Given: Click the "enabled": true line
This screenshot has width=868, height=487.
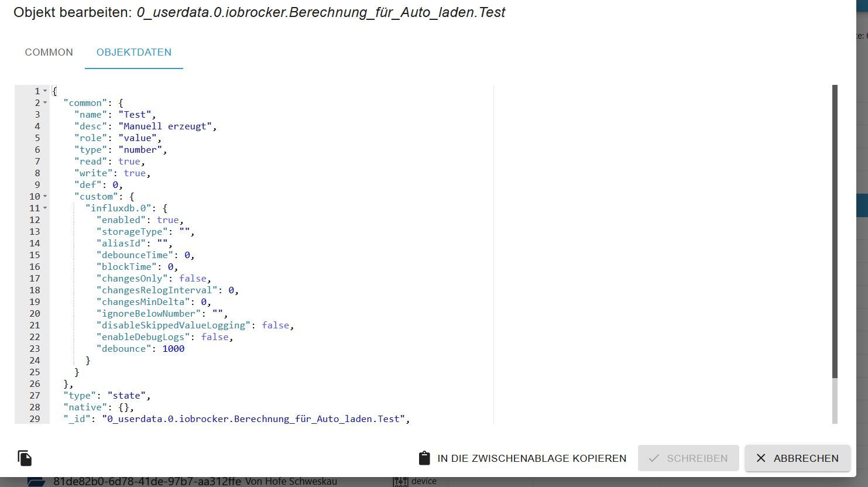Looking at the screenshot, I should pyautogui.click(x=140, y=220).
